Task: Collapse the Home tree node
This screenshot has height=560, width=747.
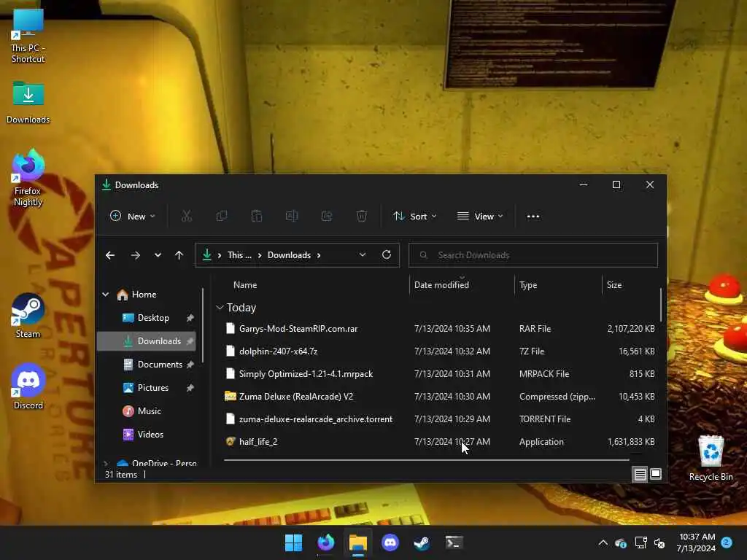Action: point(106,295)
